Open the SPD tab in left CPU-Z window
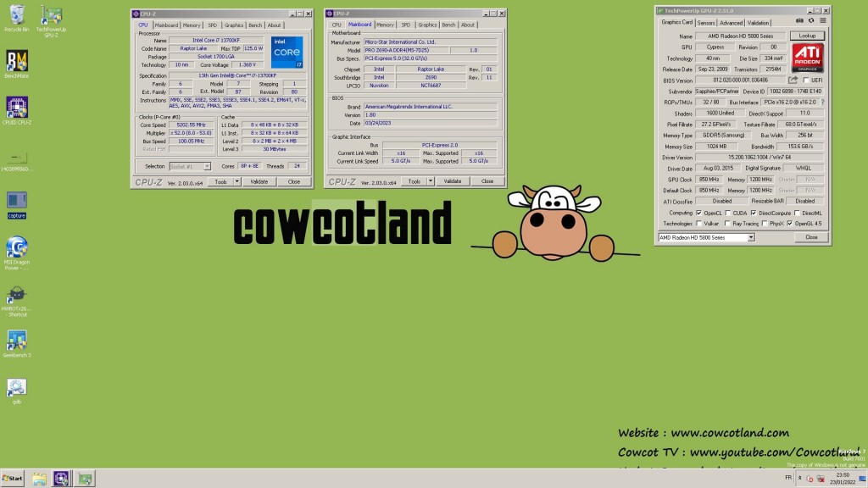Viewport: 868px width, 488px height. coord(213,25)
